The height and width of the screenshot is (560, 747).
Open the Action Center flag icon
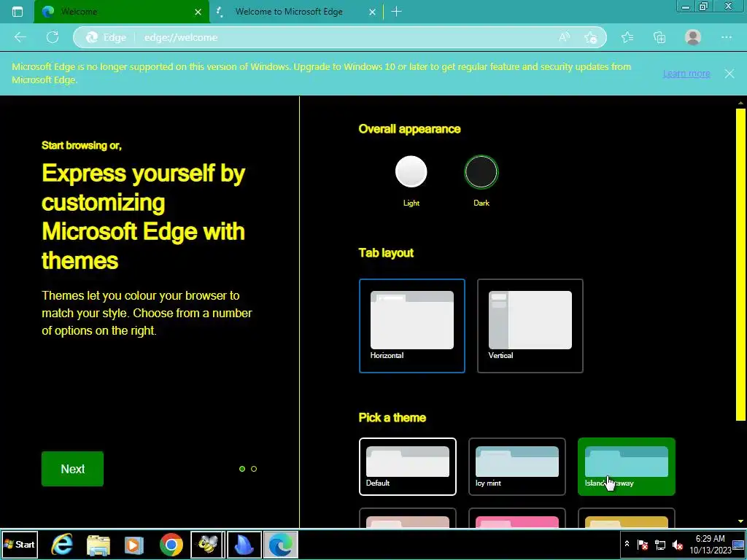[x=643, y=545]
